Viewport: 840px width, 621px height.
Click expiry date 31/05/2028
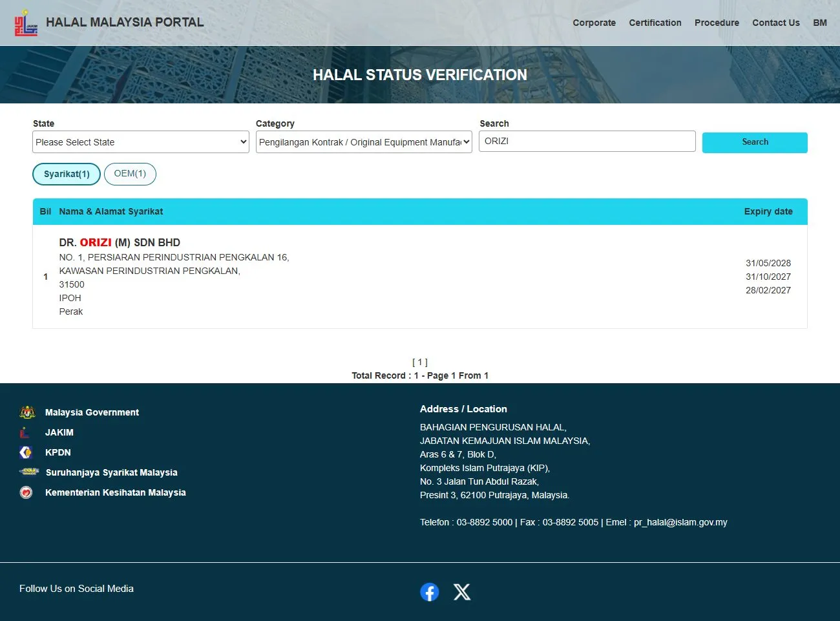[x=768, y=263]
